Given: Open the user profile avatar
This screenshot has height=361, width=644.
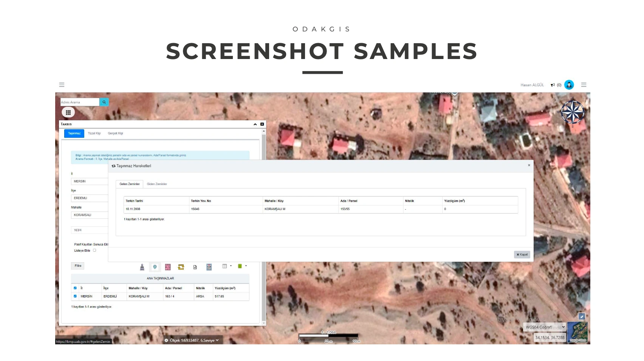Looking at the screenshot, I should pyautogui.click(x=569, y=85).
